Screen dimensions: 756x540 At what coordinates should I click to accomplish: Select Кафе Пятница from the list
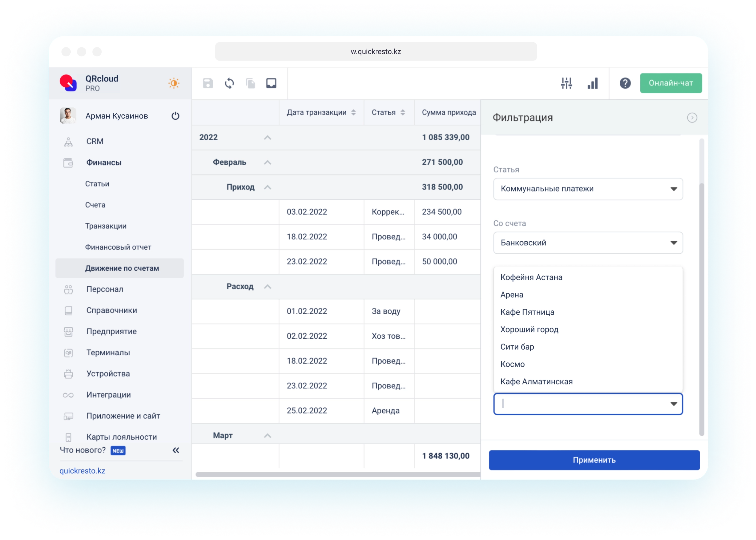527,312
